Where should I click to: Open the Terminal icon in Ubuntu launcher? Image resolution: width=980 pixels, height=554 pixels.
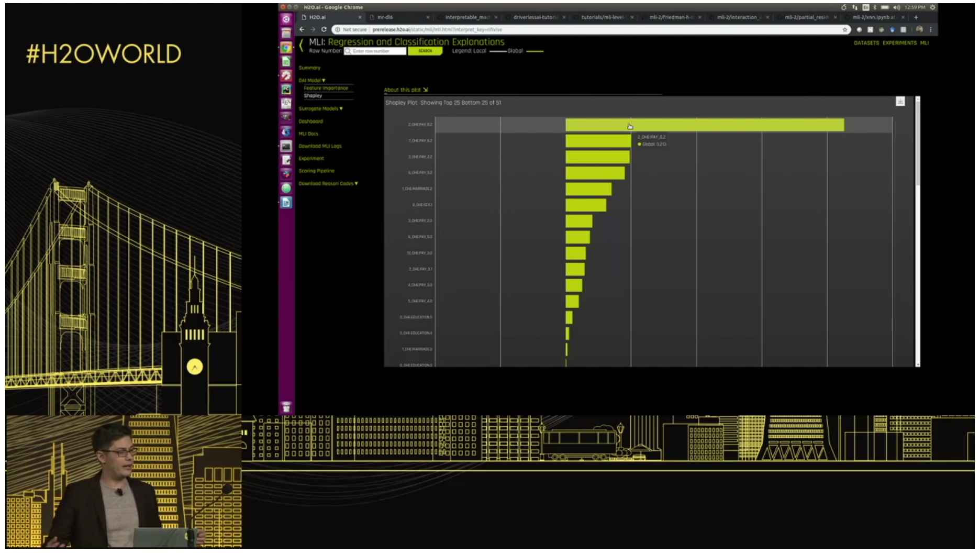[x=286, y=146]
